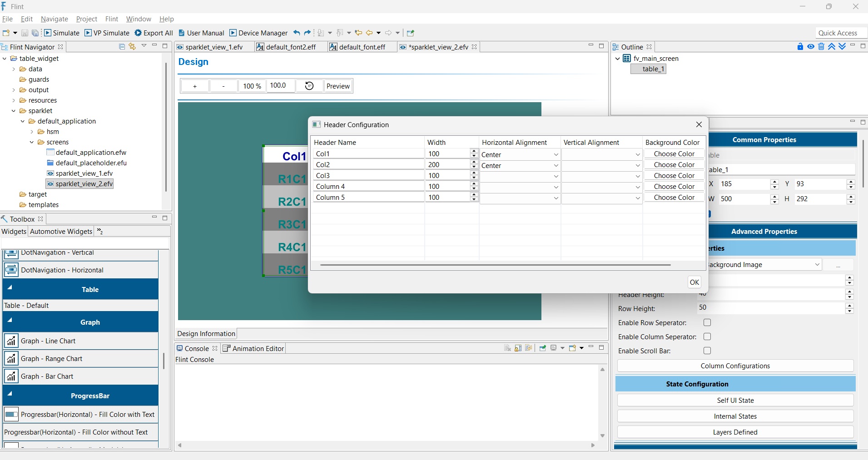
Task: Select sparklet_view_2.efv in Flint Navigator
Action: 79,184
